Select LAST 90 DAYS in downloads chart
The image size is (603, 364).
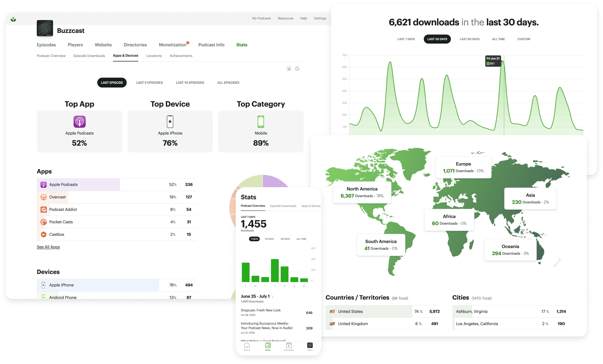coord(469,39)
